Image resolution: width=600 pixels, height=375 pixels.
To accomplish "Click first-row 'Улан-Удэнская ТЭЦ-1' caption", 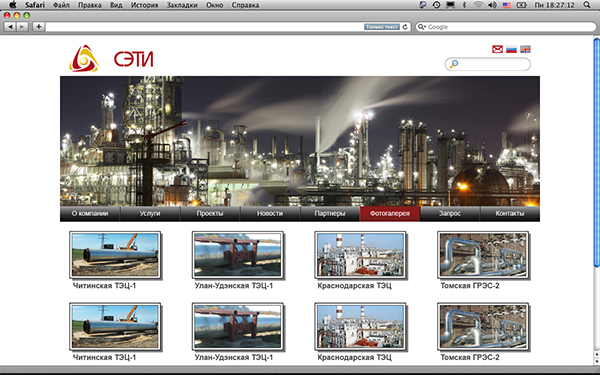I will tap(234, 285).
